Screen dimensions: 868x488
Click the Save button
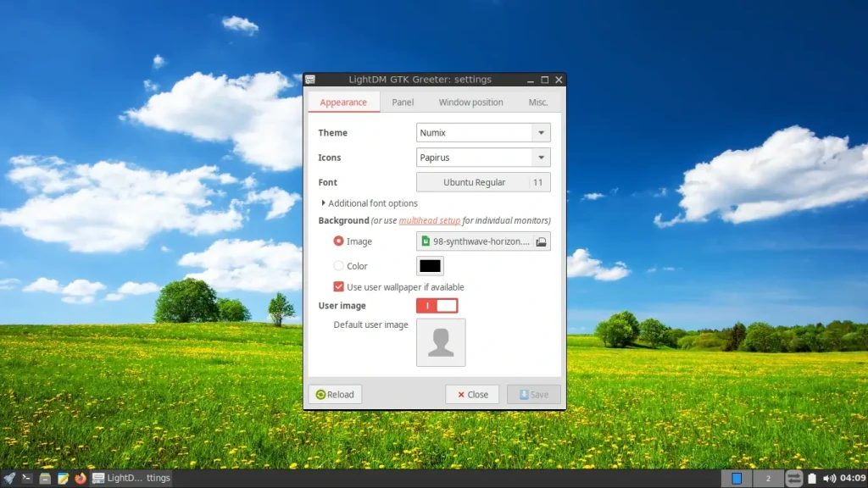pos(534,395)
